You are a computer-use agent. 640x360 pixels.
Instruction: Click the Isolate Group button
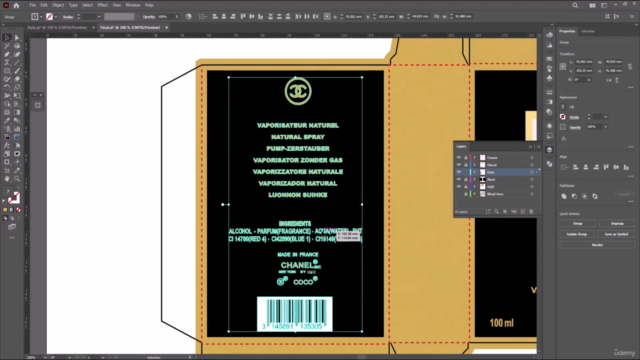click(x=578, y=234)
